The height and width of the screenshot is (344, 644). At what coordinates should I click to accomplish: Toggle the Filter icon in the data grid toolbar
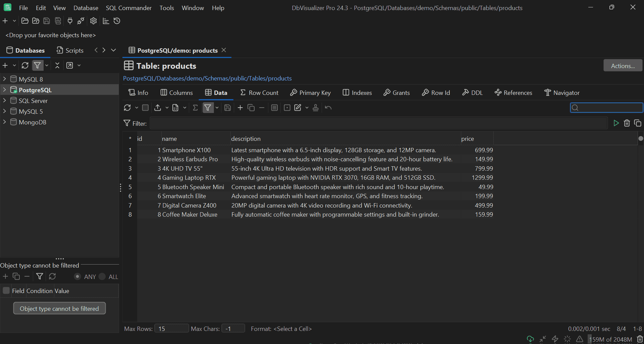(208, 108)
